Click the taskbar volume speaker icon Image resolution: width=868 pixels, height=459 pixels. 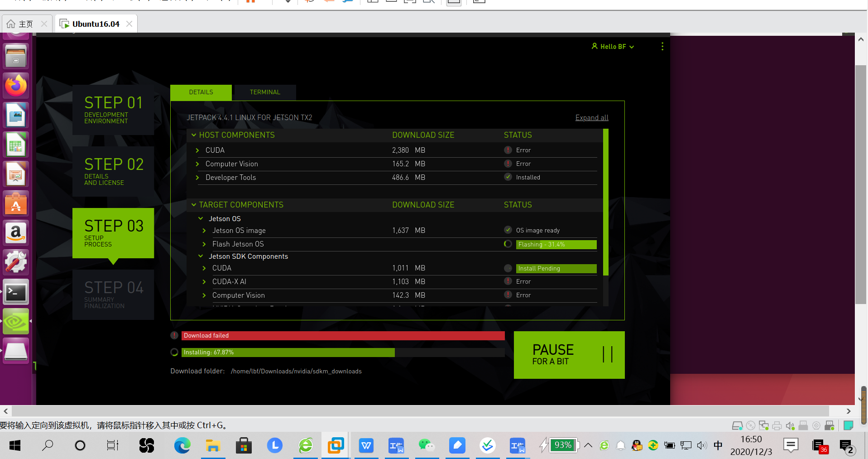(702, 445)
